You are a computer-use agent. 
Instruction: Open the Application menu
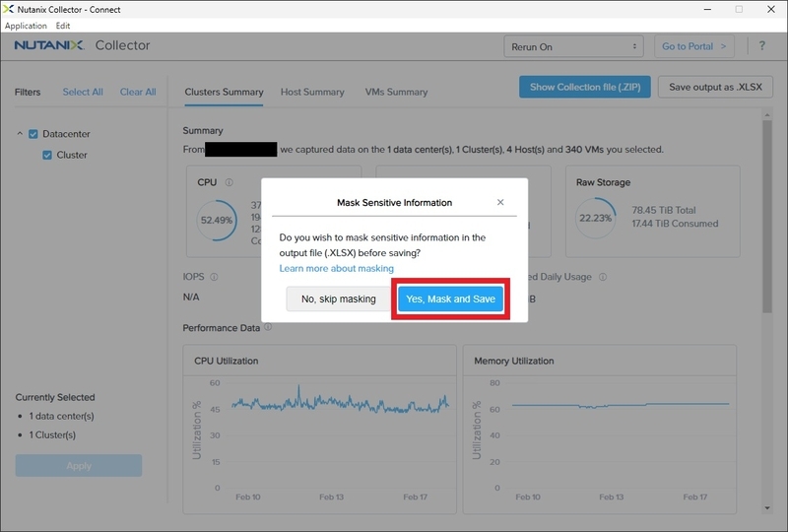pos(26,26)
